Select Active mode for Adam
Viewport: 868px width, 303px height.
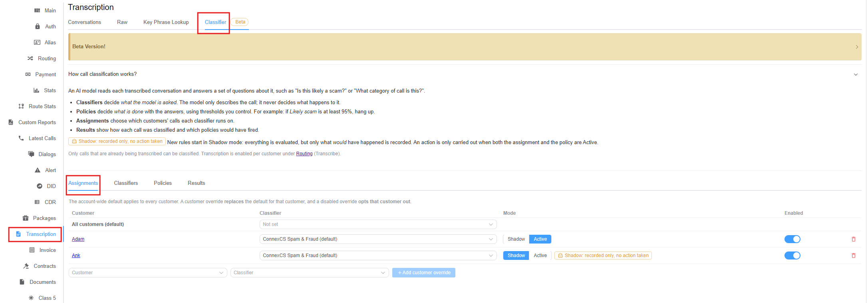point(540,239)
